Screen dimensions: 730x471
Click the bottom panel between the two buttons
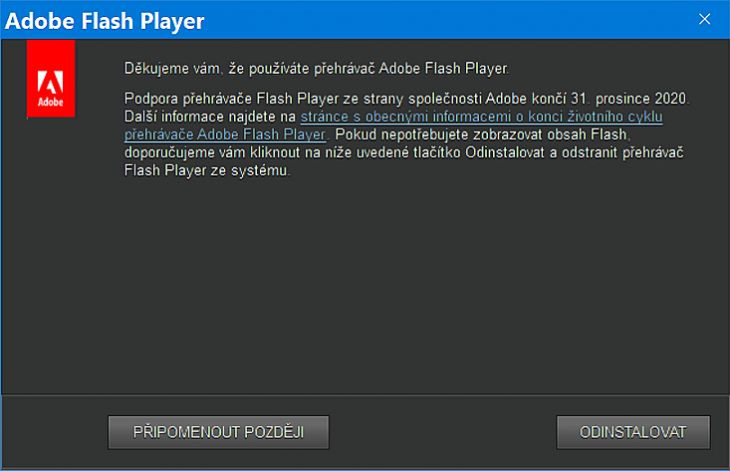coord(442,432)
